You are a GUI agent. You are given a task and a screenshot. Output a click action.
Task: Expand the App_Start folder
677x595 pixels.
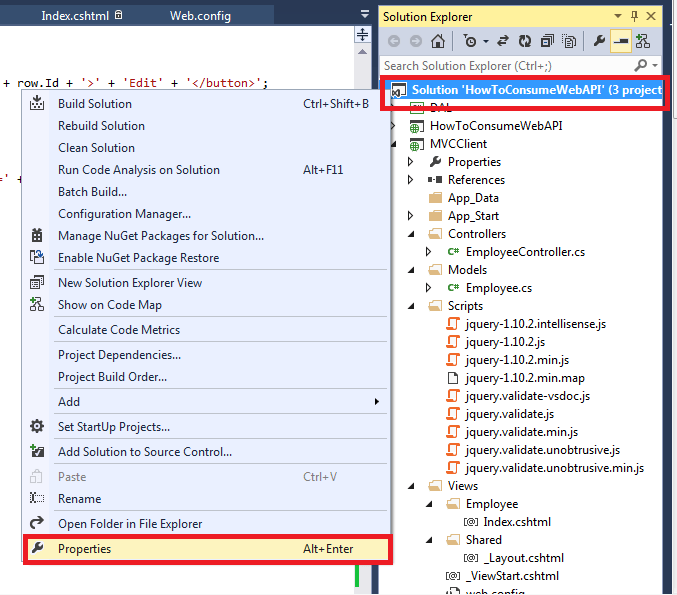tap(411, 216)
